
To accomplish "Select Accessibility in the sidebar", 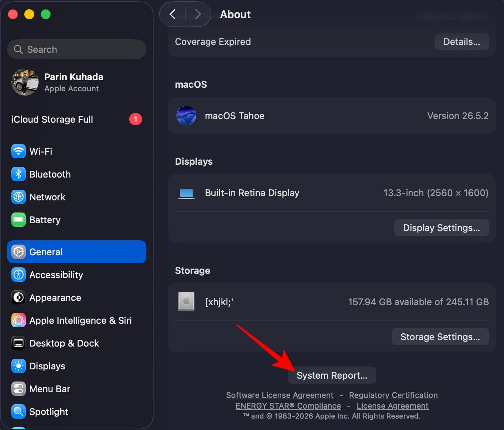I will pos(77,275).
